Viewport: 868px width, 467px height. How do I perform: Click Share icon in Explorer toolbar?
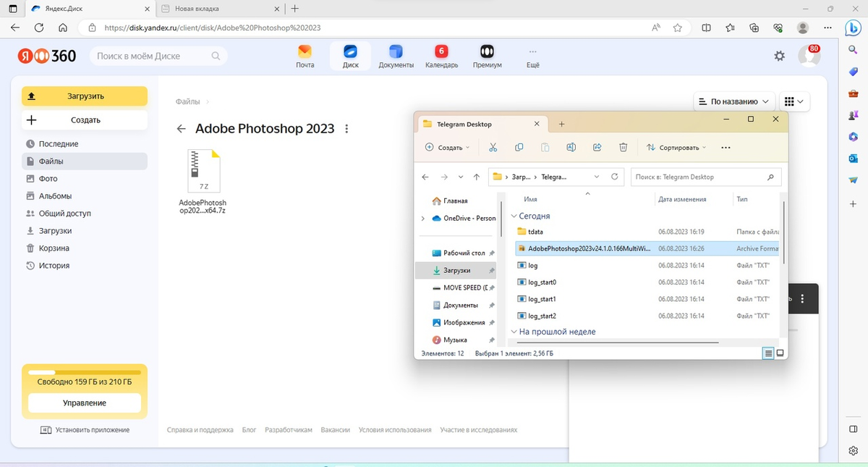[597, 147]
